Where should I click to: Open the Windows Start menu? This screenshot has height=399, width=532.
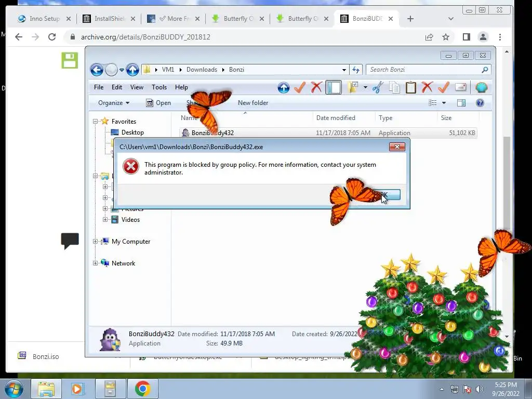coord(14,389)
